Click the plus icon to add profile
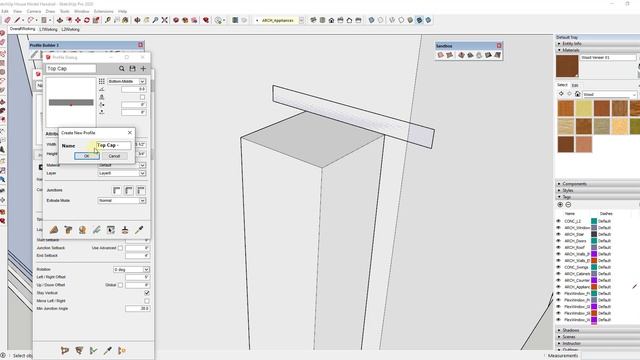 143,69
